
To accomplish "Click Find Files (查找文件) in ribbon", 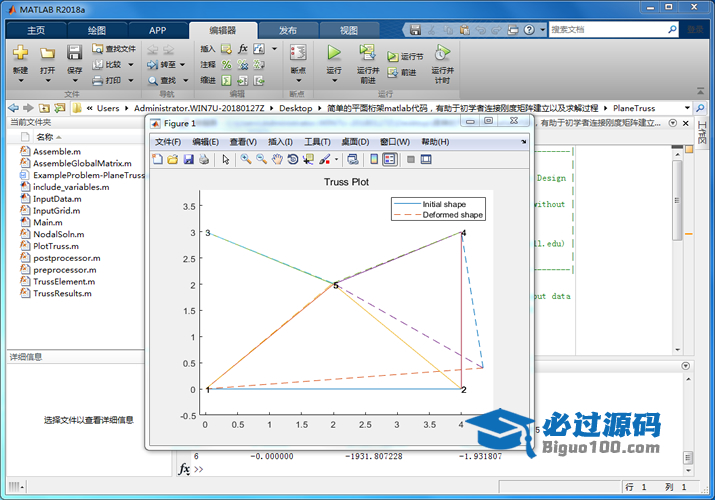I will pos(114,49).
